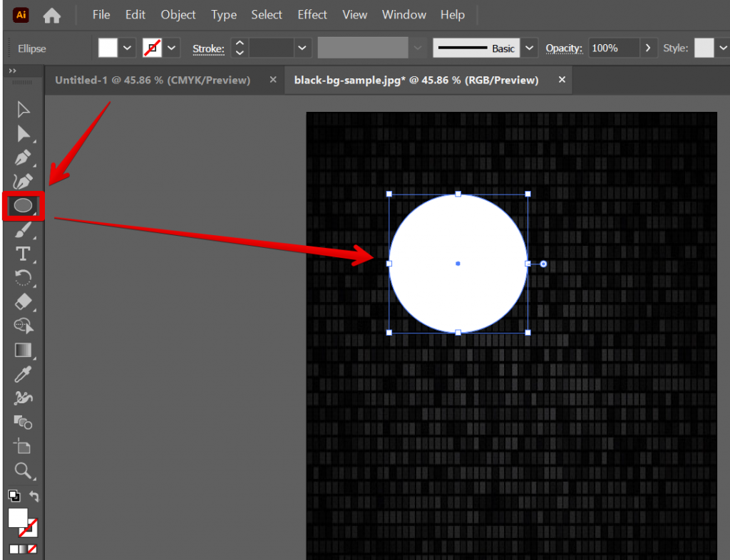730x560 pixels.
Task: Open the stroke weight dropdown
Action: 302,48
